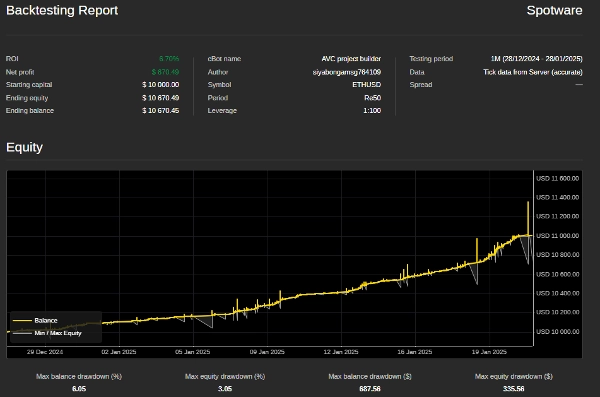Select the 3.05 equity drawdown value

click(225, 389)
